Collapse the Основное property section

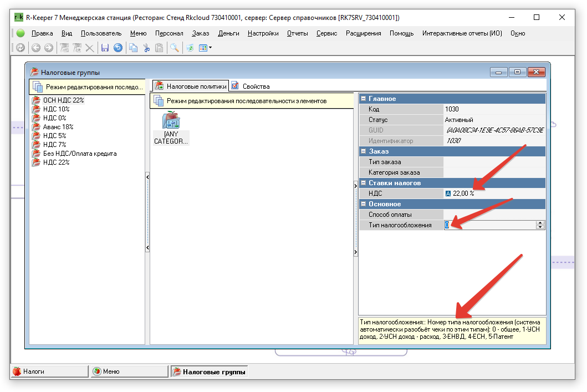click(x=364, y=204)
